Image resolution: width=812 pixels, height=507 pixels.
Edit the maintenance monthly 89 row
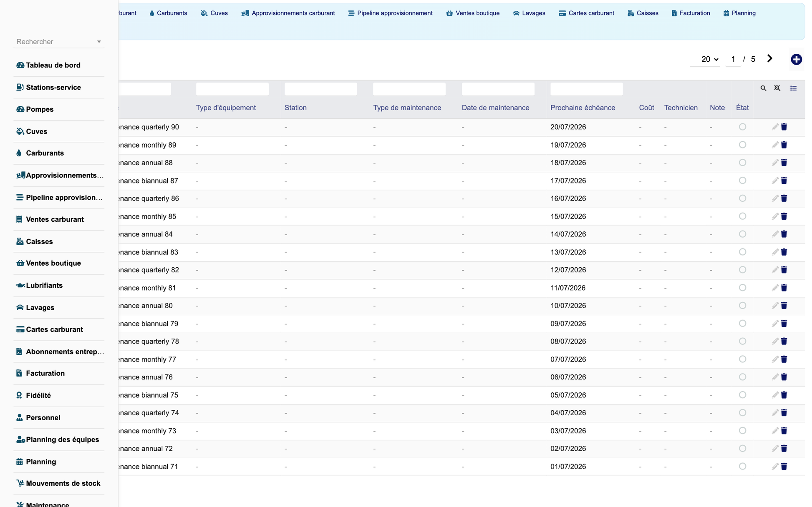click(x=775, y=145)
